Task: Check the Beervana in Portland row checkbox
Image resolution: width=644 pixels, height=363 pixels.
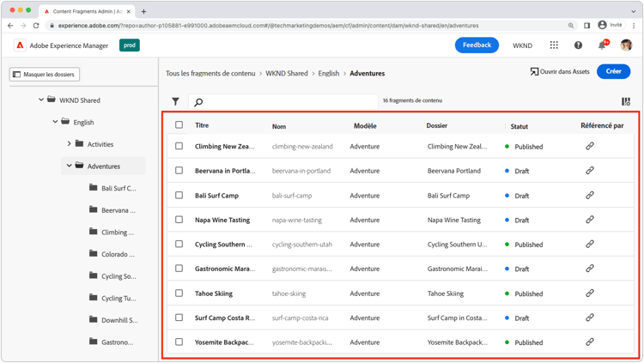Action: 179,170
